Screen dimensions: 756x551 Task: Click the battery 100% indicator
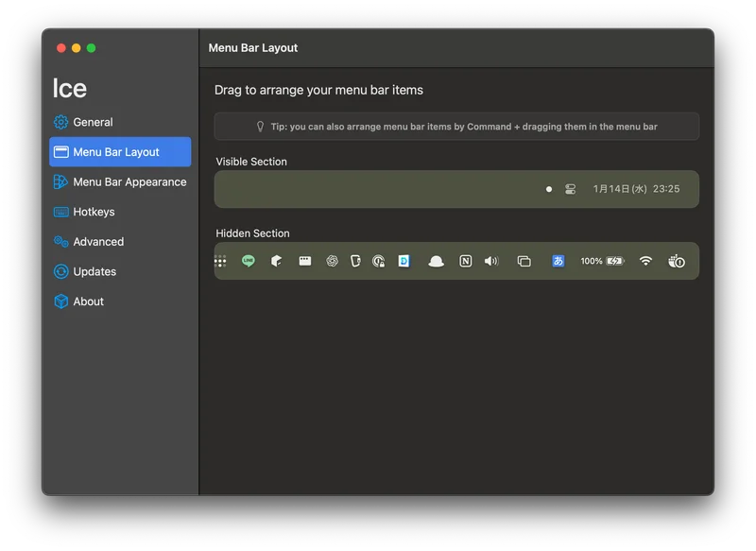602,261
